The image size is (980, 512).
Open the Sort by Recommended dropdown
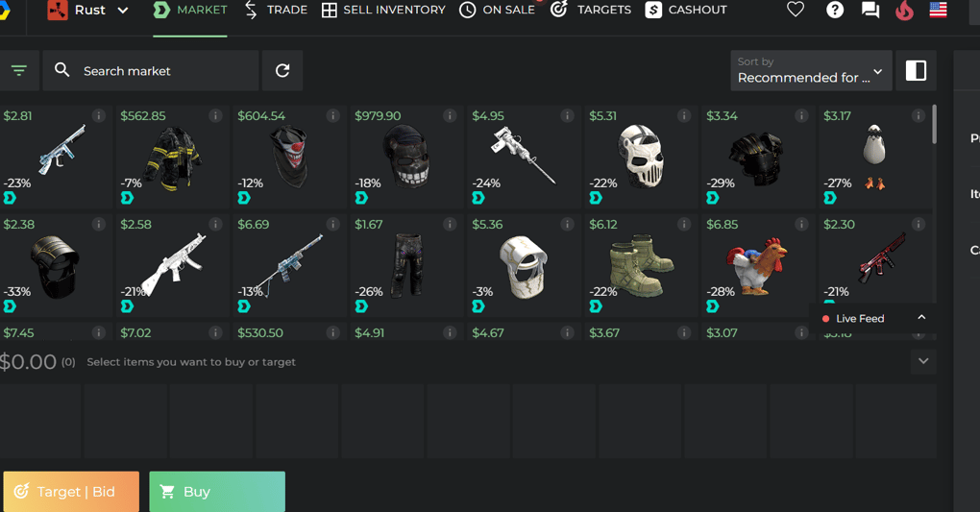tap(811, 71)
